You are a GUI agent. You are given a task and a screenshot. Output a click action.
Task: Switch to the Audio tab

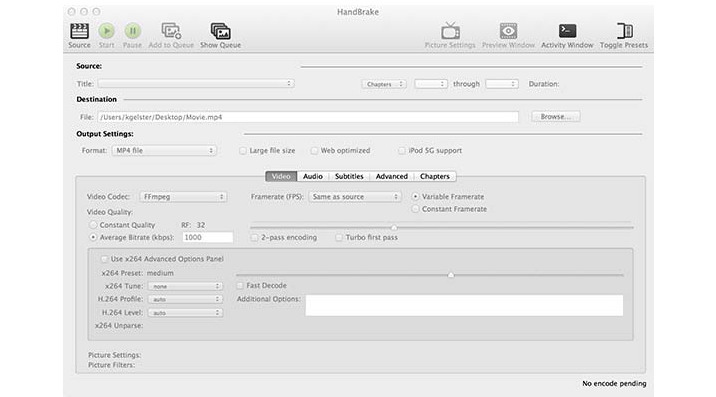click(x=313, y=176)
